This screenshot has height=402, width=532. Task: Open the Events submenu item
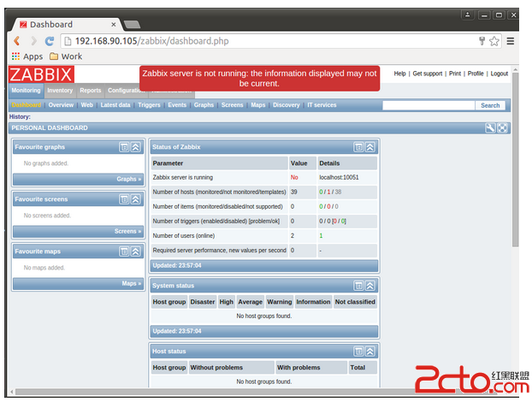pyautogui.click(x=177, y=105)
